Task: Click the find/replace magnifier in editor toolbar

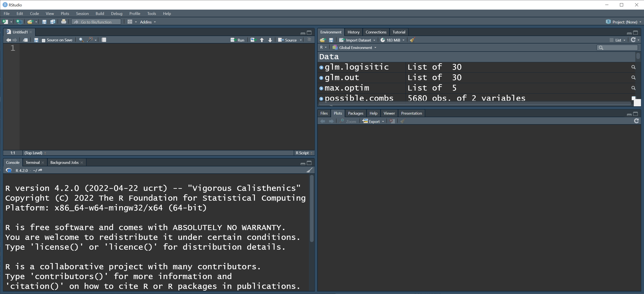Action: click(x=81, y=40)
